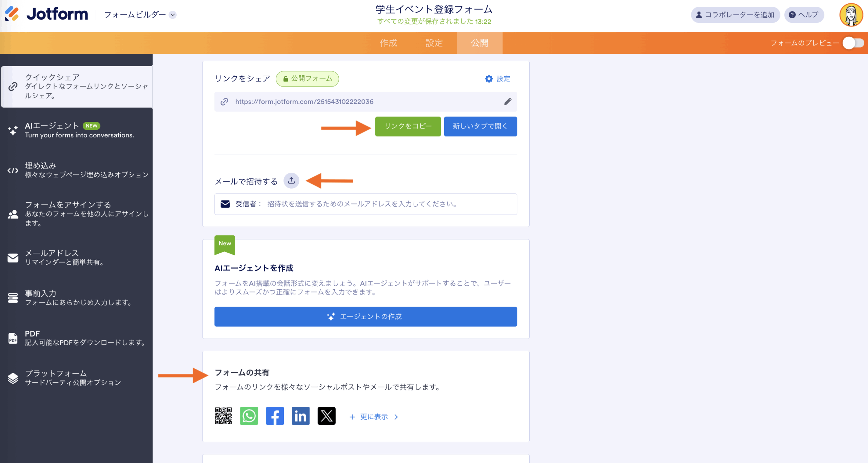Click the link chain icon for クイックシェア

(13, 86)
